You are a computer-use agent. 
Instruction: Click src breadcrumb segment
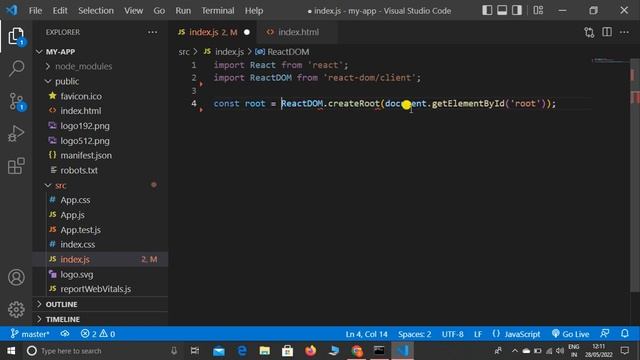tap(184, 52)
